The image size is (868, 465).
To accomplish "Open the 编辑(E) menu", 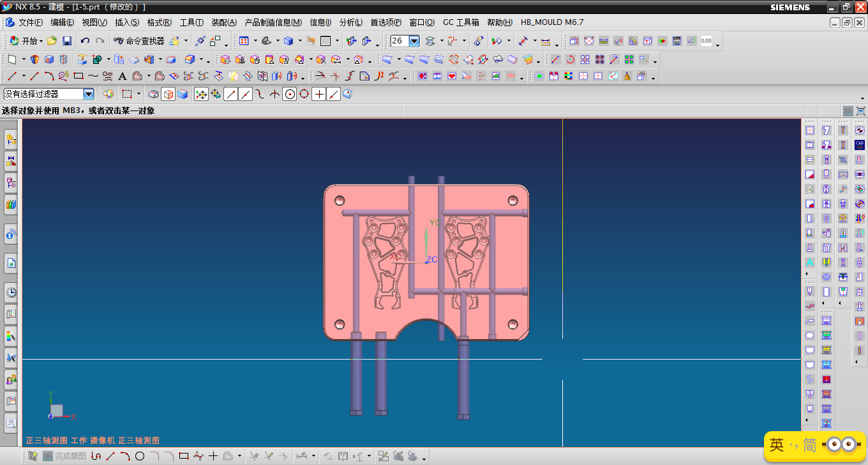I will pos(62,22).
